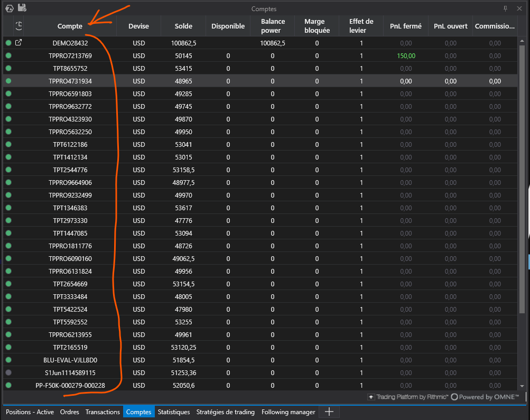Click the green status dot of BLU-EVAL-VJLL8D0
The image size is (530, 420).
point(8,360)
